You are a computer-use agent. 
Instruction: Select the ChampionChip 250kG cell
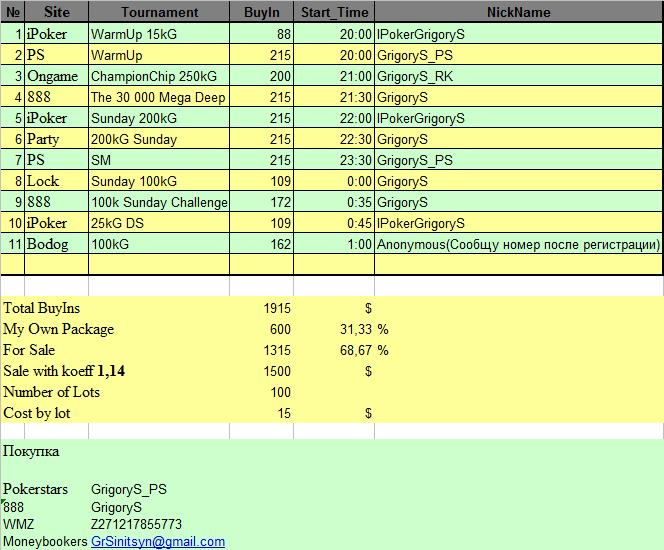[159, 76]
